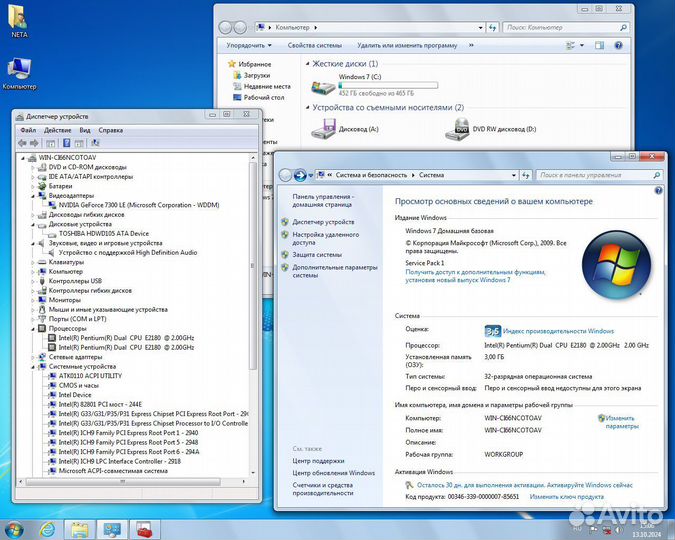Expand DVD и CD-ROM дисководы node

(33, 168)
